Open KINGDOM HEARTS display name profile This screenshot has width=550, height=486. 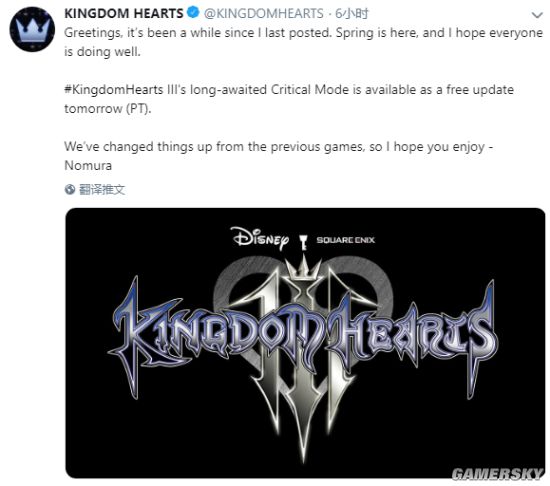pos(124,14)
